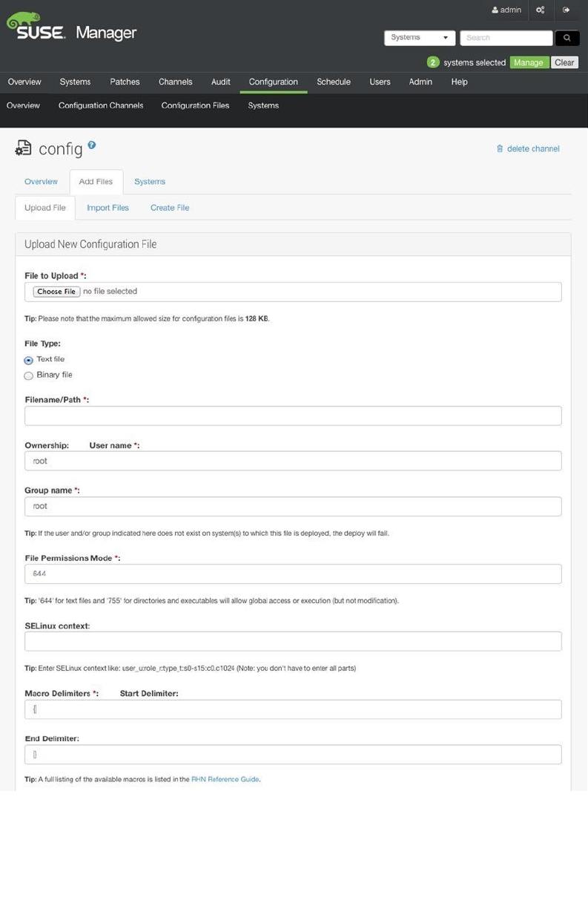Click the magnifier search button
588x906 pixels.
pos(566,38)
